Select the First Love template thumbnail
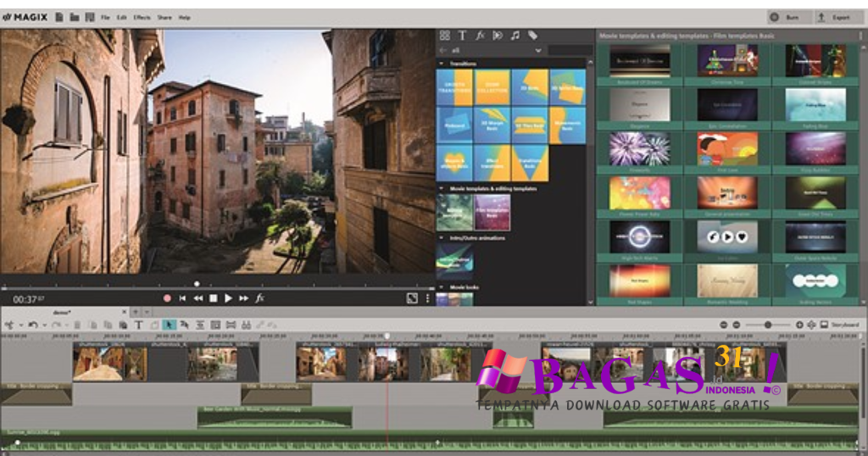Viewport: 868px width, 456px height. point(726,149)
